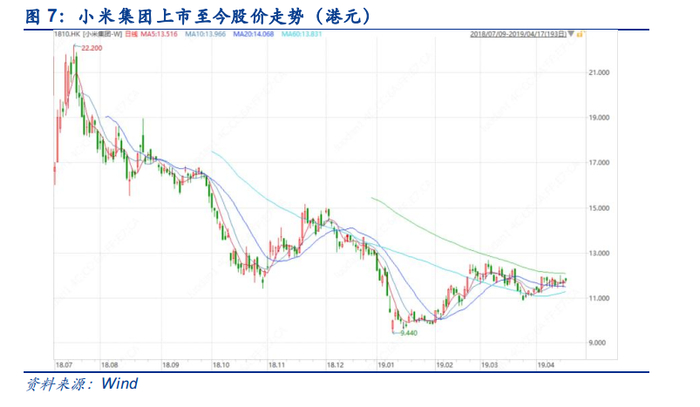
Task: Click the 13.000 price axis label
Action: [x=599, y=253]
